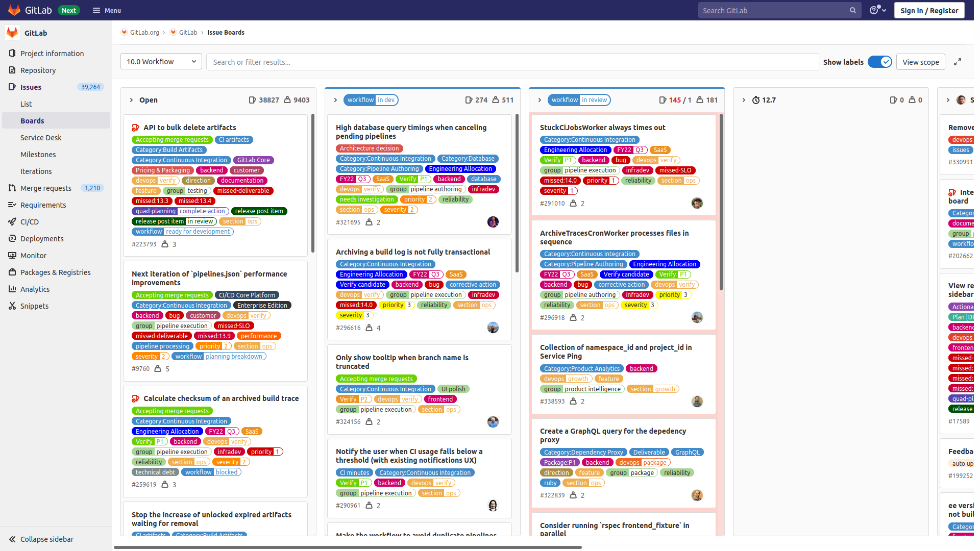The height and width of the screenshot is (551, 980).
Task: Click the CI/CD rocket icon
Action: [x=12, y=222]
